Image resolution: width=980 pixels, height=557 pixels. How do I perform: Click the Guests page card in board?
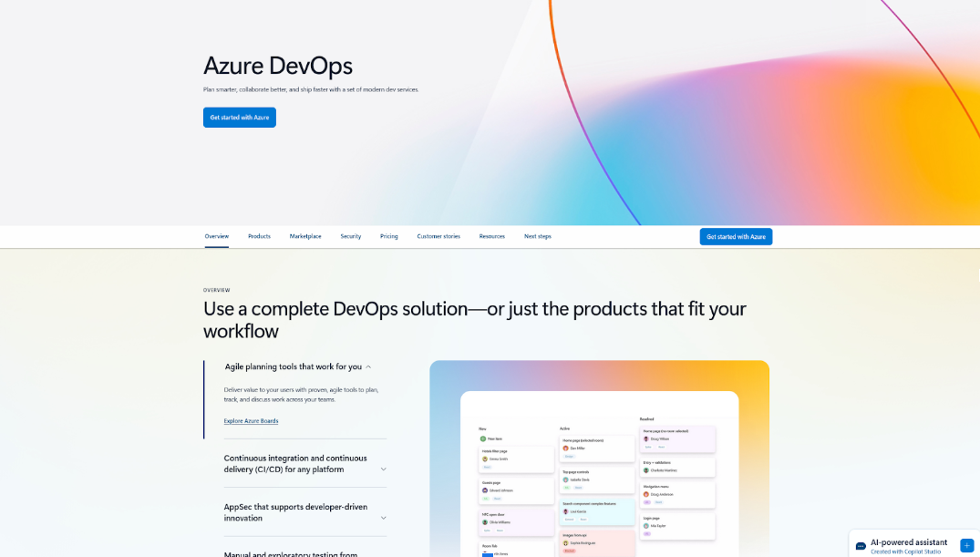pyautogui.click(x=516, y=490)
